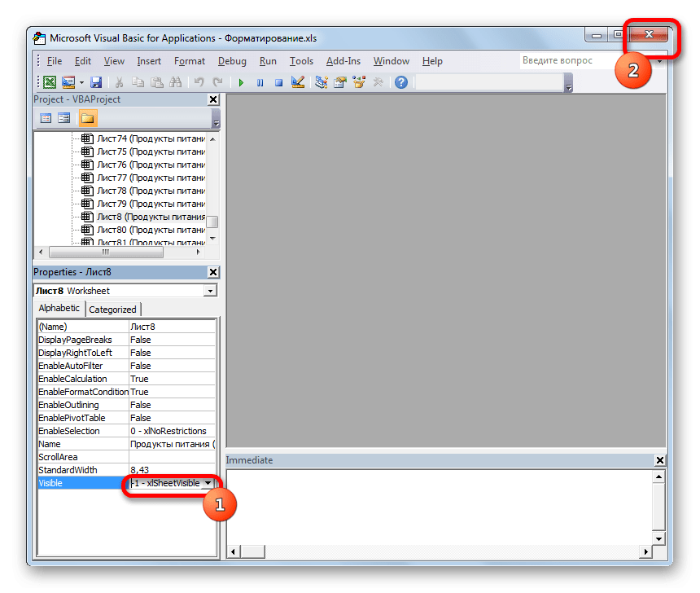Open the Add-Ins menu
The width and height of the screenshot is (700, 593).
(x=343, y=61)
